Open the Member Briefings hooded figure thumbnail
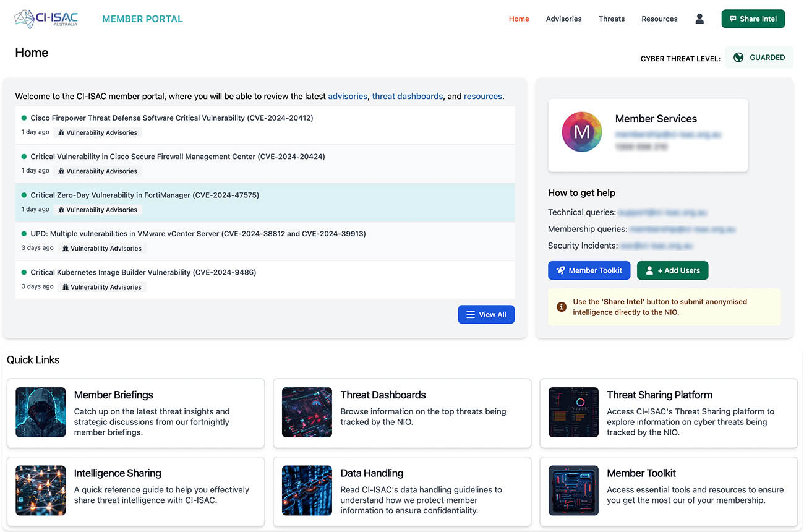The image size is (804, 532). (41, 413)
